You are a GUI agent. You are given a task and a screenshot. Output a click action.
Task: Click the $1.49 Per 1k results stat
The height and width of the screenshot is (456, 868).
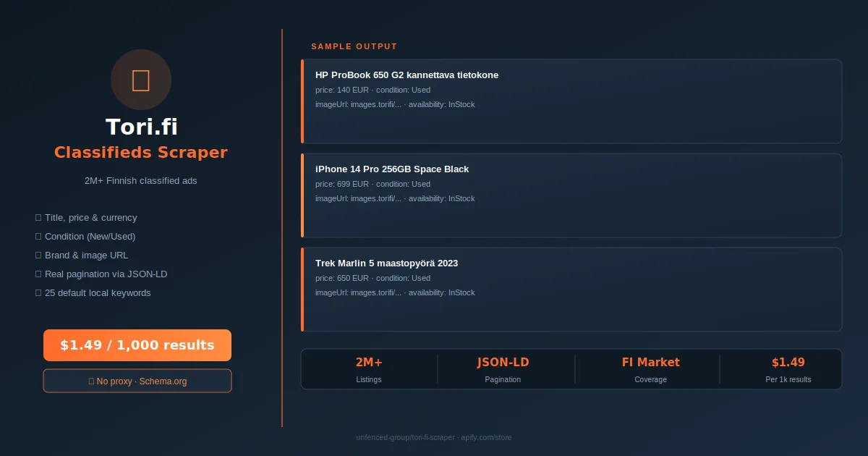pos(788,369)
